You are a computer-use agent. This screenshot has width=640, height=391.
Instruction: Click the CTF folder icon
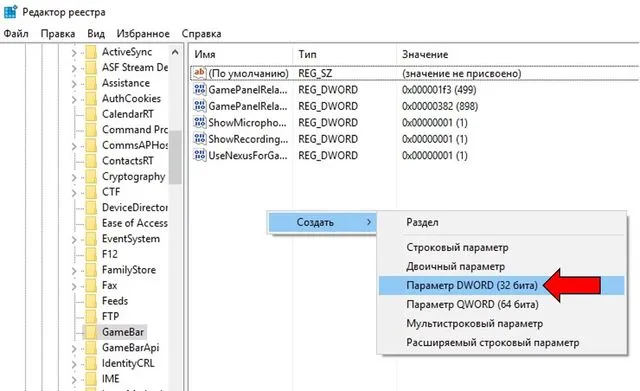point(91,192)
